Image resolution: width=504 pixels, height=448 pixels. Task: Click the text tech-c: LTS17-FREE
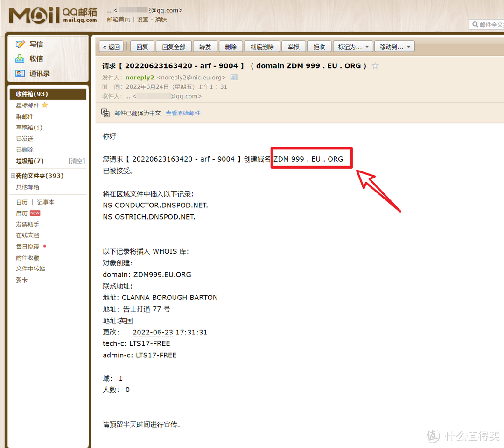(136, 344)
